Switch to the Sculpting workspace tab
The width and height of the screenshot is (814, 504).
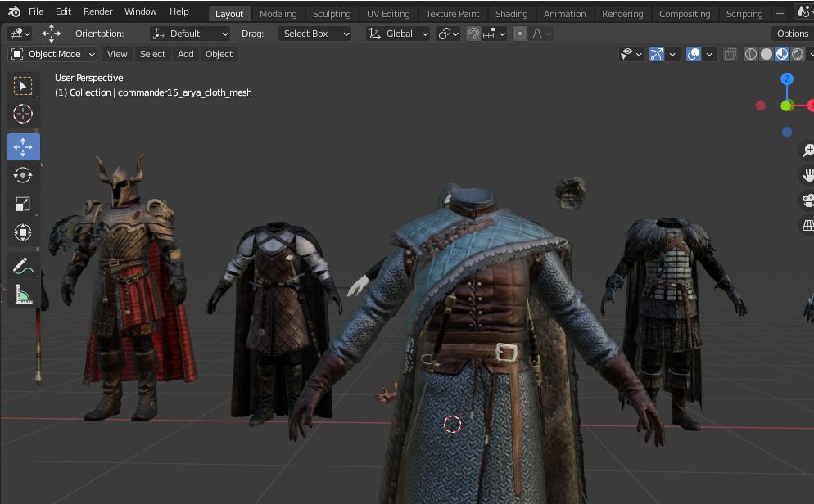pyautogui.click(x=332, y=14)
